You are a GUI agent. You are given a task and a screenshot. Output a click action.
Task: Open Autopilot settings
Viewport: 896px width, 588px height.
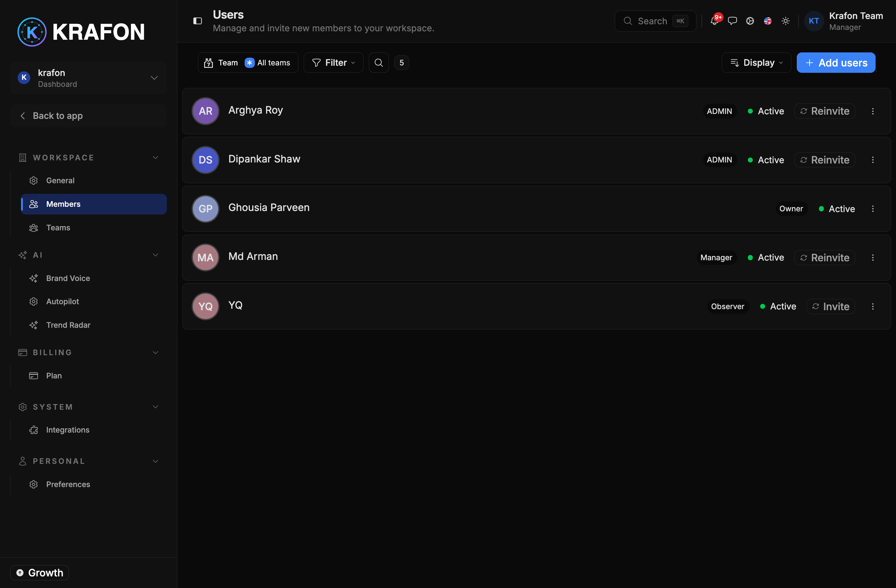tap(93, 302)
